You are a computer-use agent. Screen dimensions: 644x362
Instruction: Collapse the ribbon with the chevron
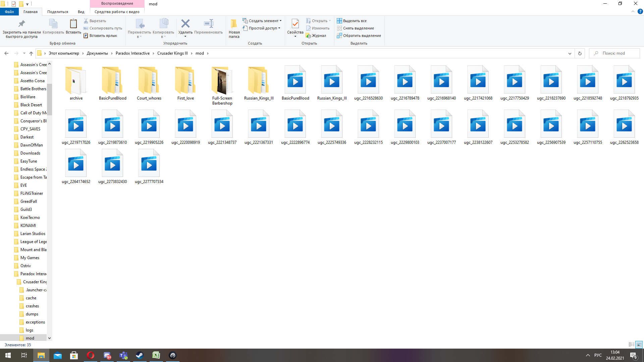coord(633,11)
